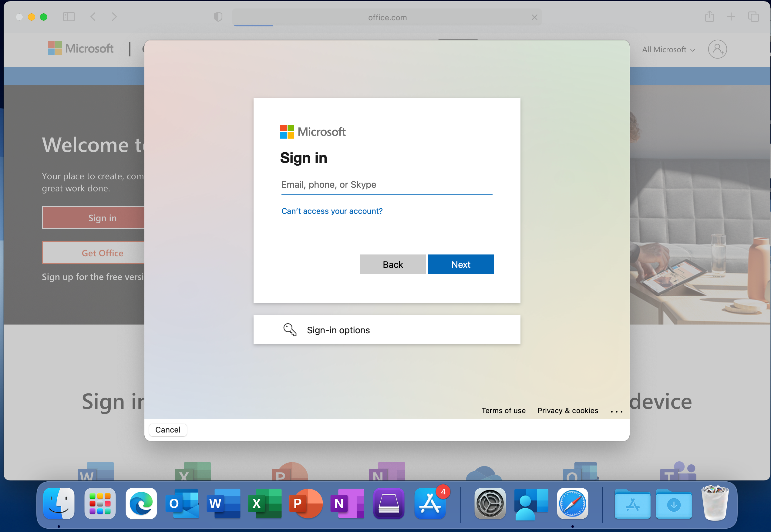Click the Back button
This screenshot has height=532, width=771.
point(393,264)
